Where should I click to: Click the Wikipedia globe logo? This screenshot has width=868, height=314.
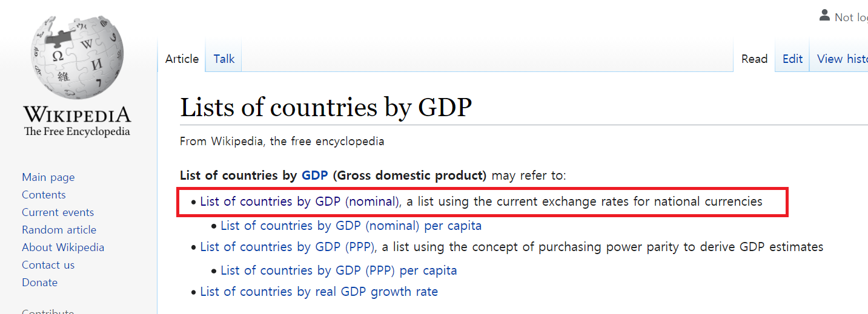tap(76, 57)
